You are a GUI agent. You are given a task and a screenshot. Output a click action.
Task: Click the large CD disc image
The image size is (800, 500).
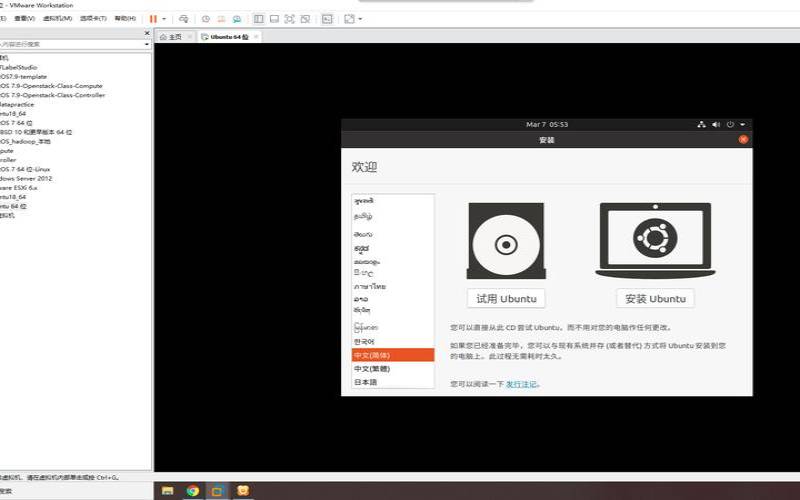pyautogui.click(x=506, y=243)
